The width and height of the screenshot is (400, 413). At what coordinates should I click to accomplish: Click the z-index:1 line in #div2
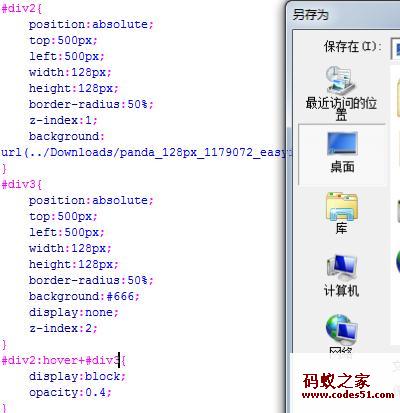tap(63, 120)
